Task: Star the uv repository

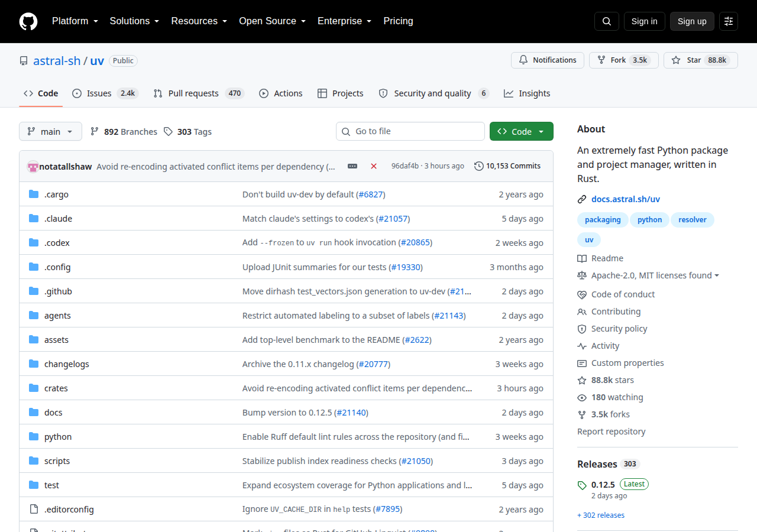Action: pyautogui.click(x=701, y=60)
